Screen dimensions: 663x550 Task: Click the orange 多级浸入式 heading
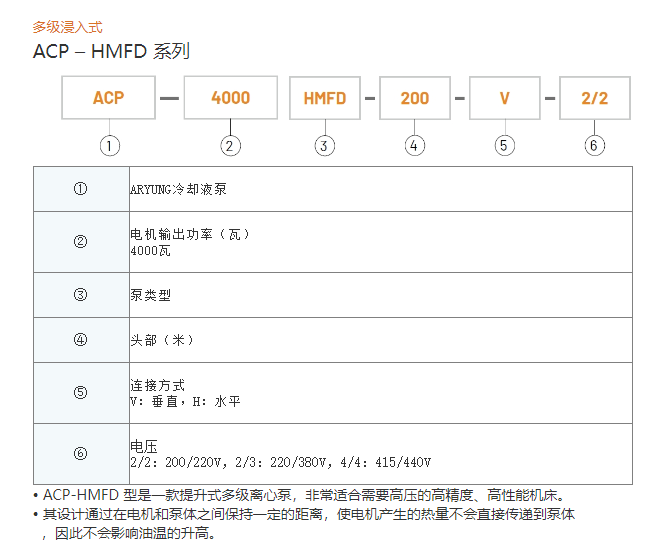tap(67, 27)
